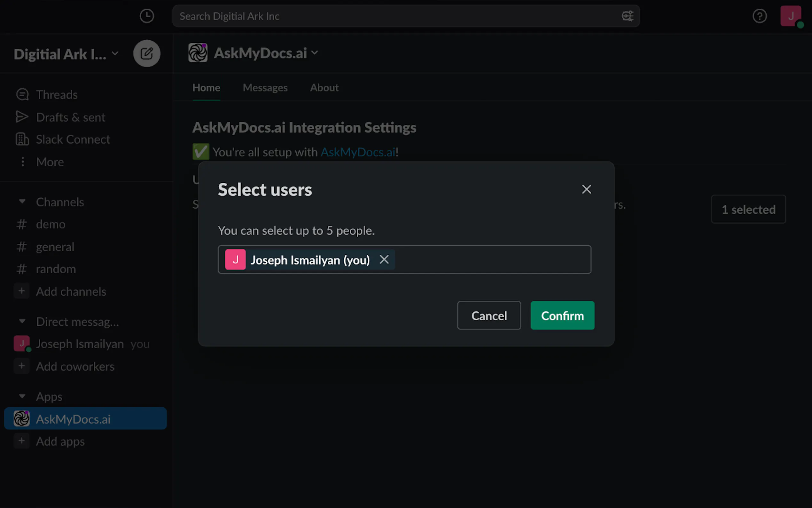Open search filter options icon
The image size is (812, 508).
point(627,16)
